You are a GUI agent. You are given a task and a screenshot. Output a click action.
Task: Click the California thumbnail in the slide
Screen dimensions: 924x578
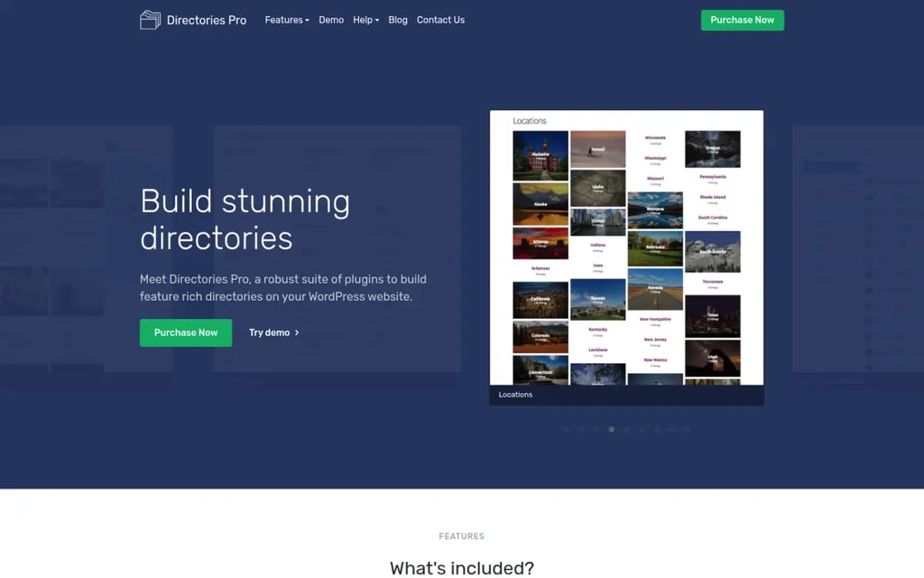click(541, 300)
